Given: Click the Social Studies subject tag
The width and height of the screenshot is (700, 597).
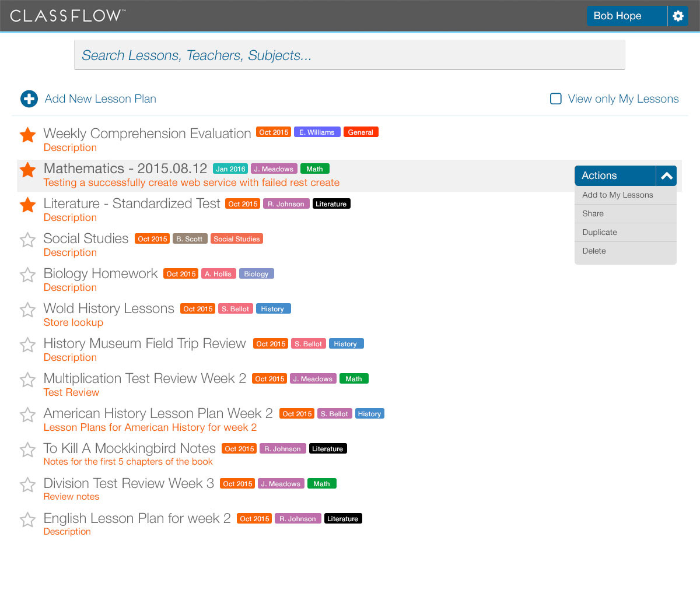Looking at the screenshot, I should 237,239.
